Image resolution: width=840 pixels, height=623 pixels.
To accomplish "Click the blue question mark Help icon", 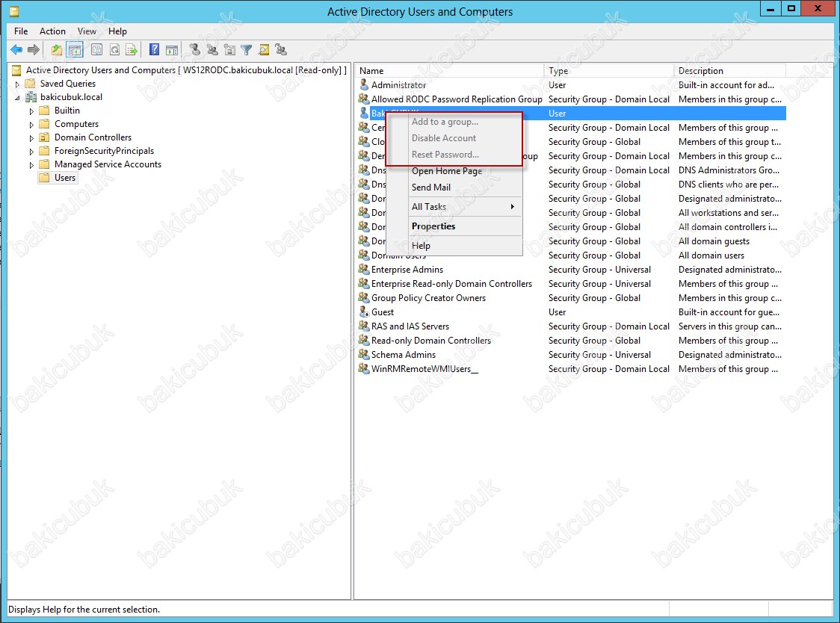I will point(154,50).
